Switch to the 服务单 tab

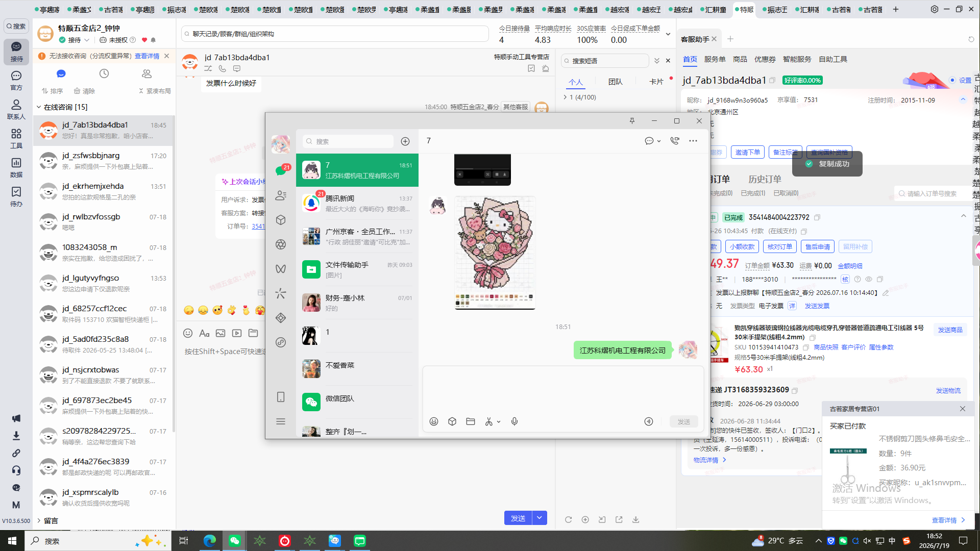click(x=715, y=59)
